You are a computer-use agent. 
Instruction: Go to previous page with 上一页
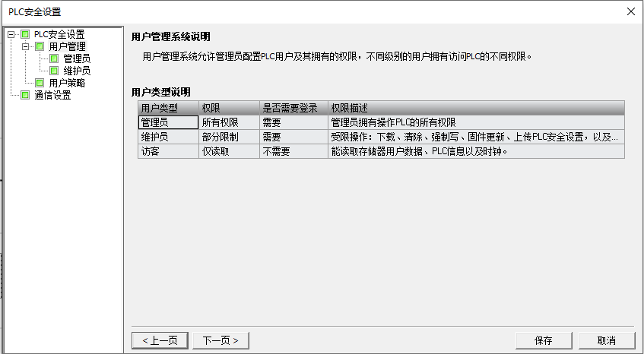tap(160, 340)
